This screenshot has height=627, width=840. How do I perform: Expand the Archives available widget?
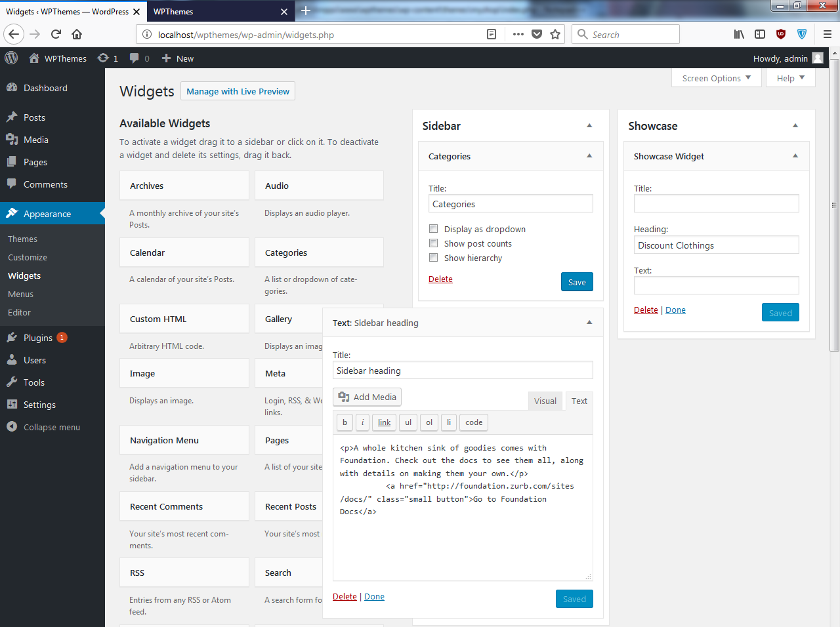184,186
